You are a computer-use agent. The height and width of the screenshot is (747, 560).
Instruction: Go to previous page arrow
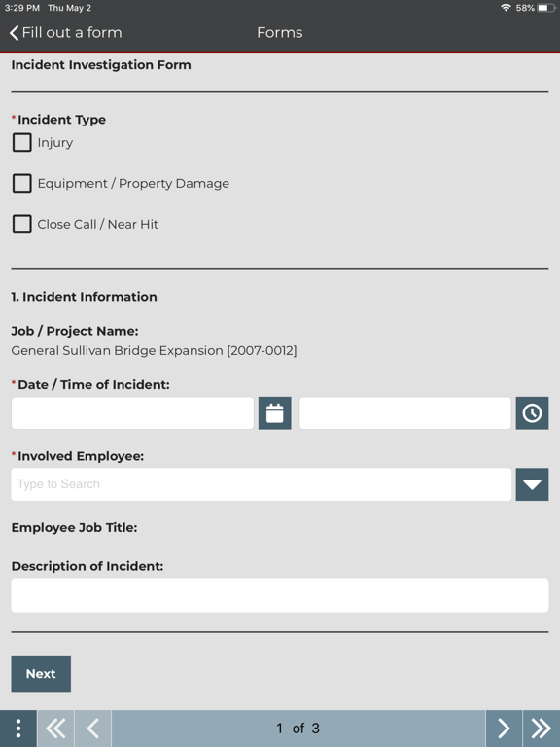click(93, 729)
